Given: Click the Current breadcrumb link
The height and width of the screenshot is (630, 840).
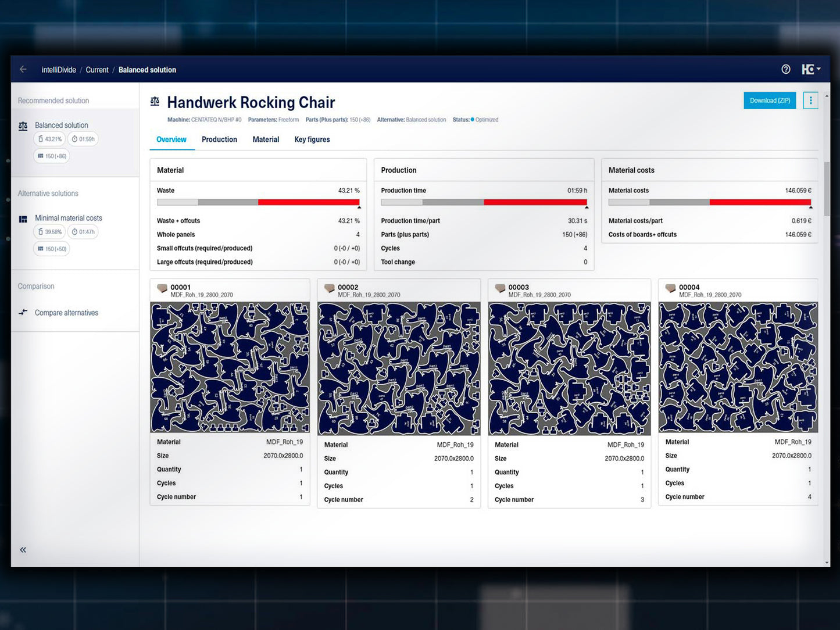Looking at the screenshot, I should click(x=97, y=70).
